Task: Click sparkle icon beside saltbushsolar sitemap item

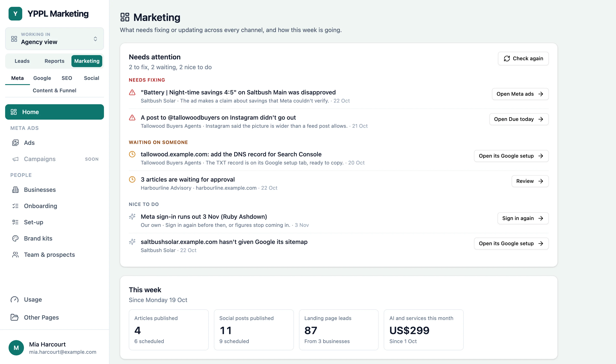Action: pos(132,242)
